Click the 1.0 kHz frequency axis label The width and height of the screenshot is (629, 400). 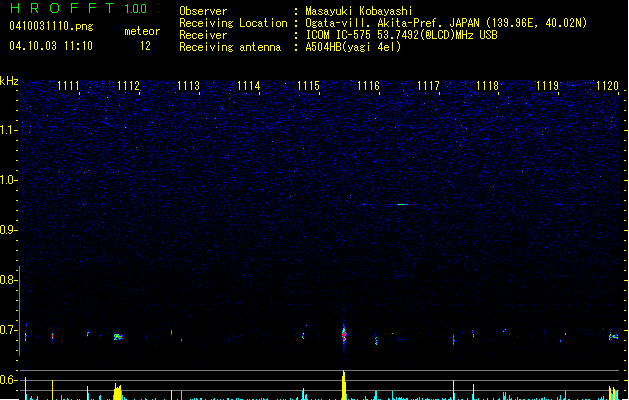pos(8,180)
